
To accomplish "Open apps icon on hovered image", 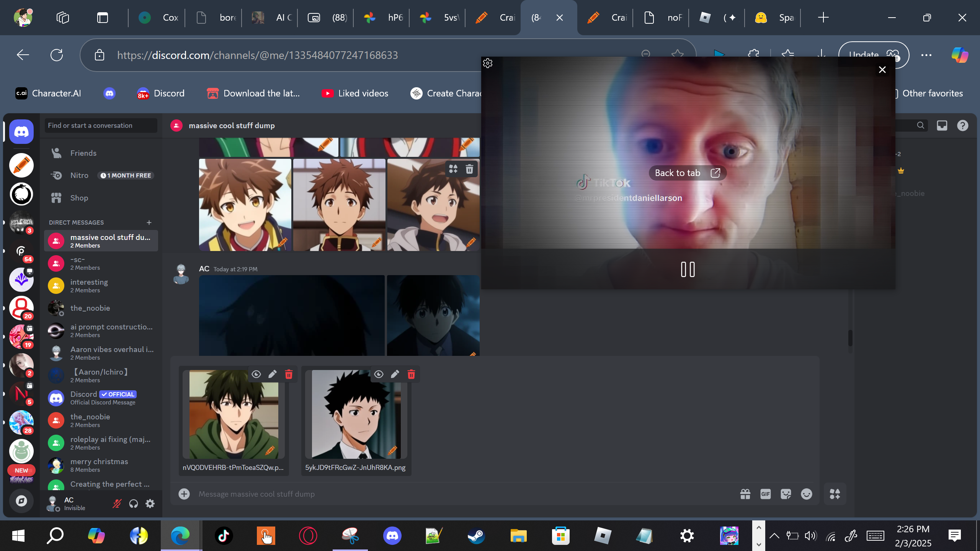I will tap(453, 169).
